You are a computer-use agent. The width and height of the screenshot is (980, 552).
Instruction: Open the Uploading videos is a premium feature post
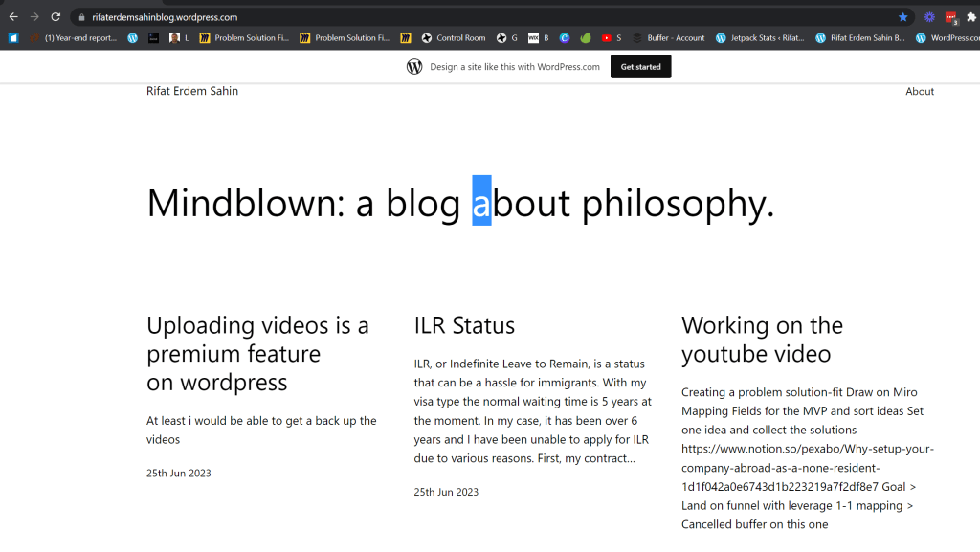(x=257, y=353)
